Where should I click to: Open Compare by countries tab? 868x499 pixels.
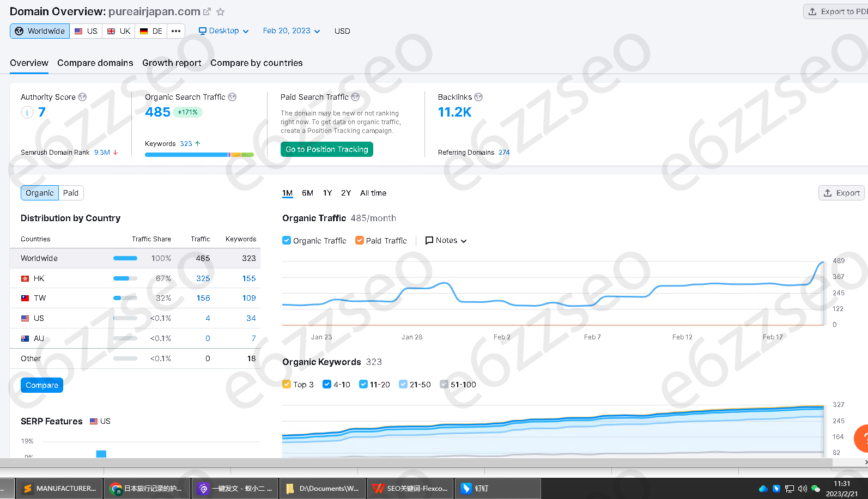(257, 63)
